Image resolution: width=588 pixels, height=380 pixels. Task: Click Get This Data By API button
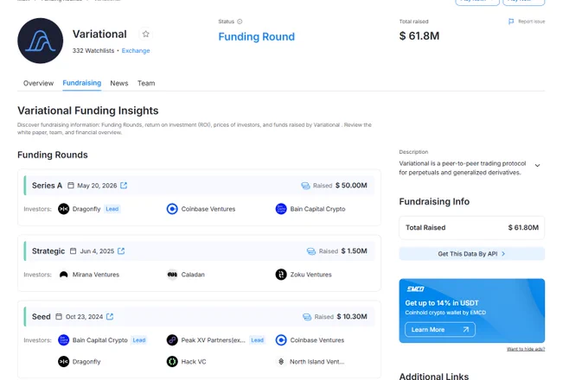pyautogui.click(x=472, y=254)
